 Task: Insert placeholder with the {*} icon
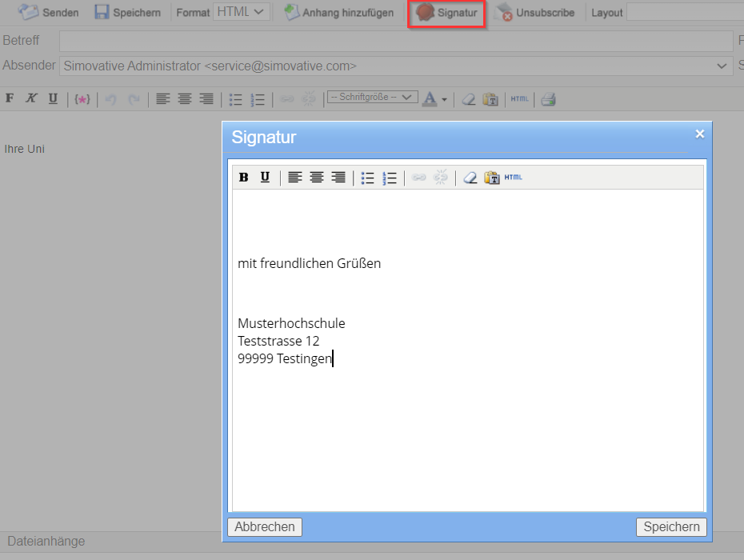tap(82, 99)
